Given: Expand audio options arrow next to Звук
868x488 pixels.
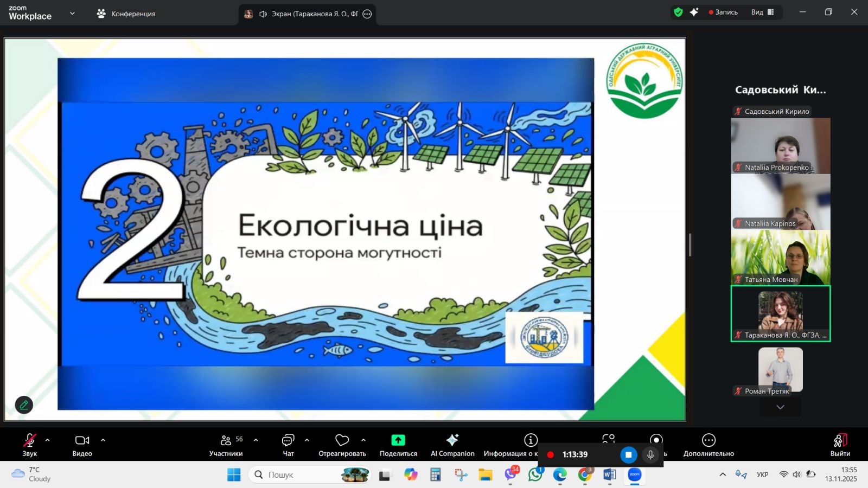Looking at the screenshot, I should coord(48,440).
